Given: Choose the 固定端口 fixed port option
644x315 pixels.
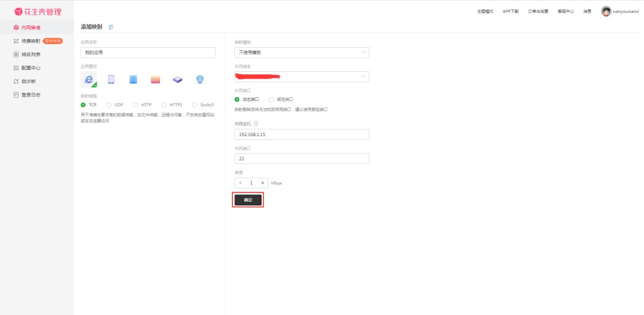Looking at the screenshot, I should (x=271, y=99).
